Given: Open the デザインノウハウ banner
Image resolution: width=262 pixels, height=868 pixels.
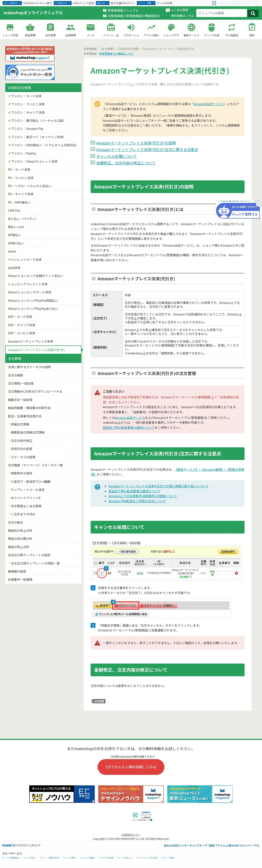Looking at the screenshot, I should (x=131, y=794).
